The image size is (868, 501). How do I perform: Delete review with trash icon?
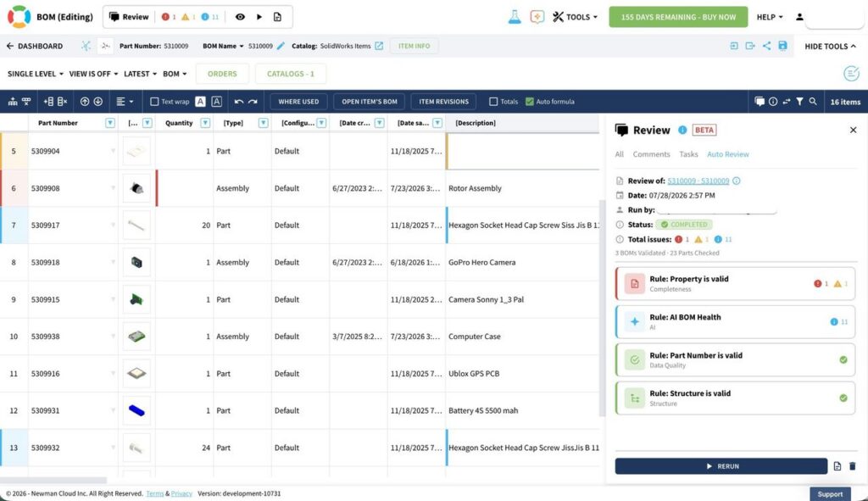pos(853,466)
